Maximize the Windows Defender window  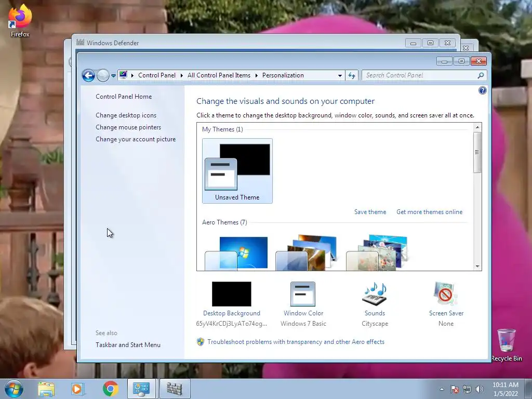[430, 43]
